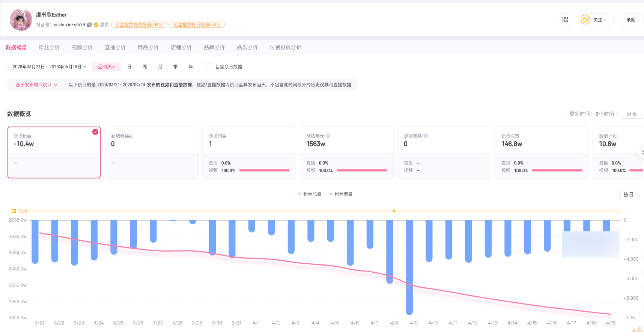Click the yellow 视频 camera icon
Screen dimensions: 644x332
click(x=14, y=211)
